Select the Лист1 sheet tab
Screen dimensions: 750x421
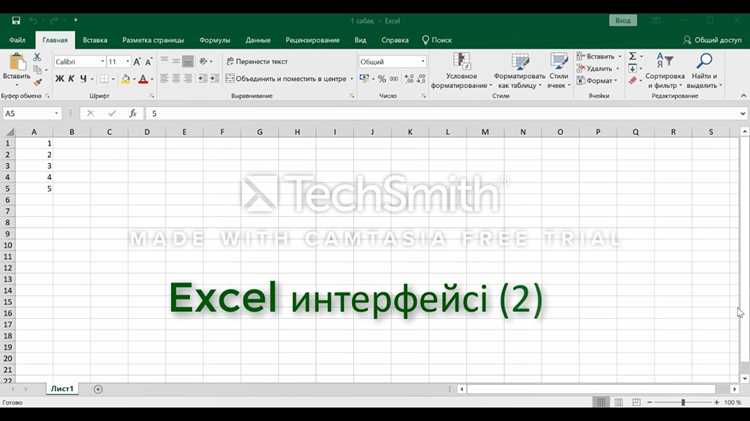click(x=62, y=389)
